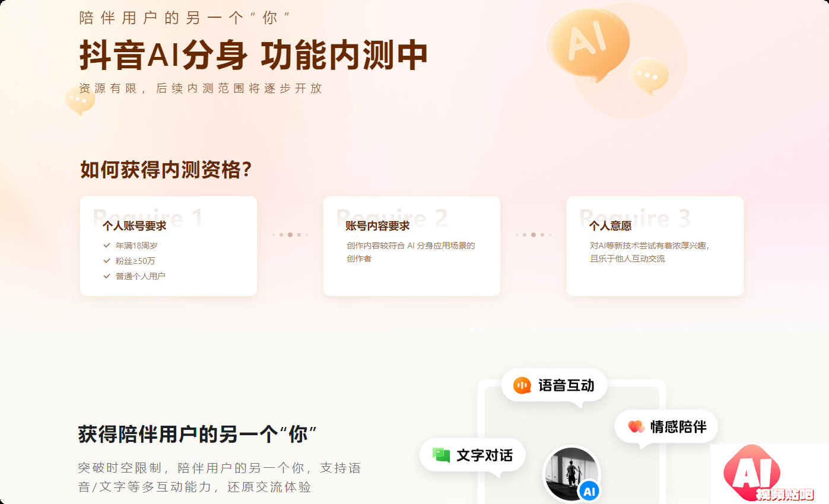Click the small chat bubble near the left edge

pos(80,101)
